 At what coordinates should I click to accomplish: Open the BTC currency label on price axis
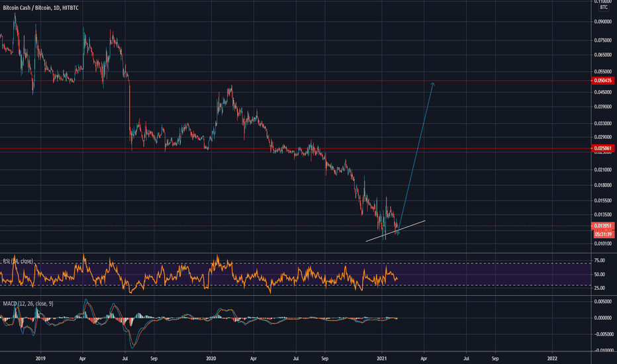click(x=604, y=7)
